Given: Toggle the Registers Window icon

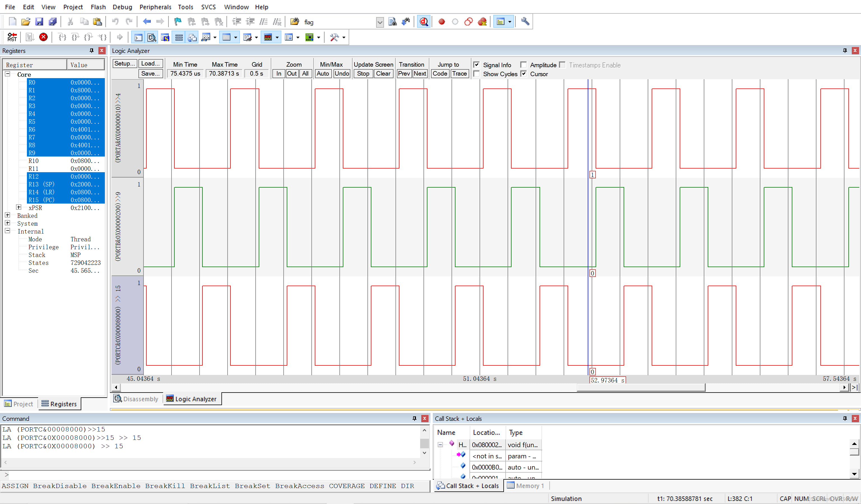Looking at the screenshot, I should [179, 37].
